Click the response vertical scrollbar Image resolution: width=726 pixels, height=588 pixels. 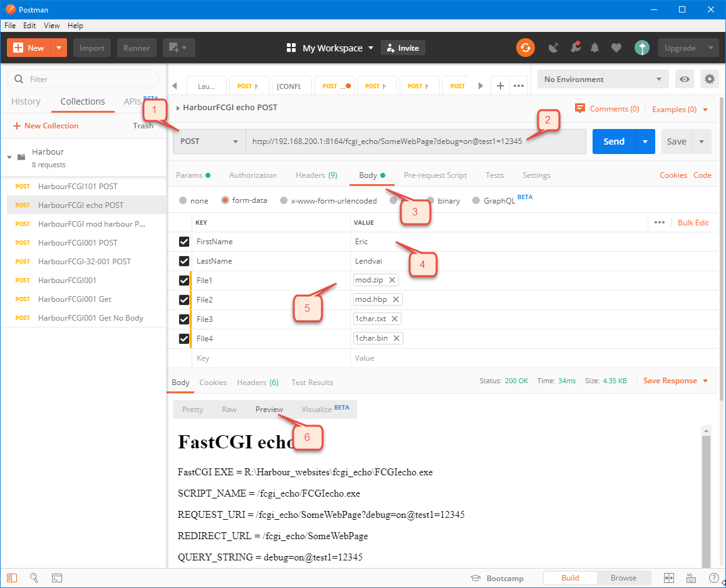(x=707, y=495)
